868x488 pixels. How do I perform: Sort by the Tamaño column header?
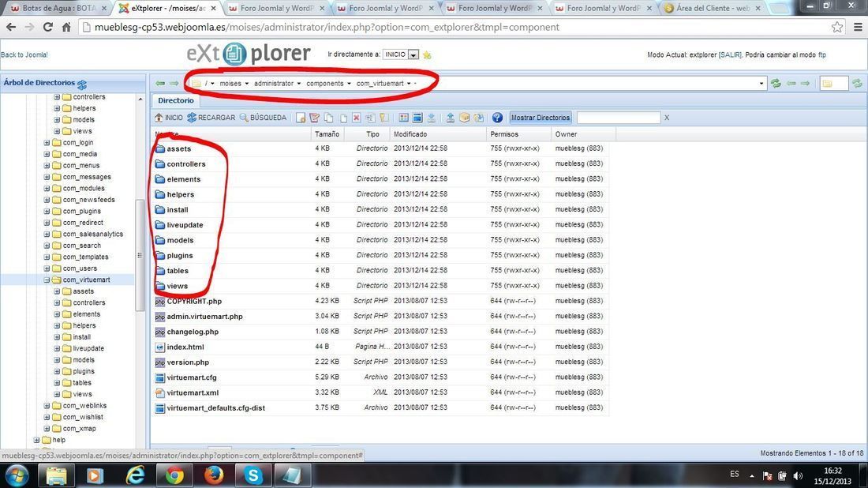click(327, 134)
